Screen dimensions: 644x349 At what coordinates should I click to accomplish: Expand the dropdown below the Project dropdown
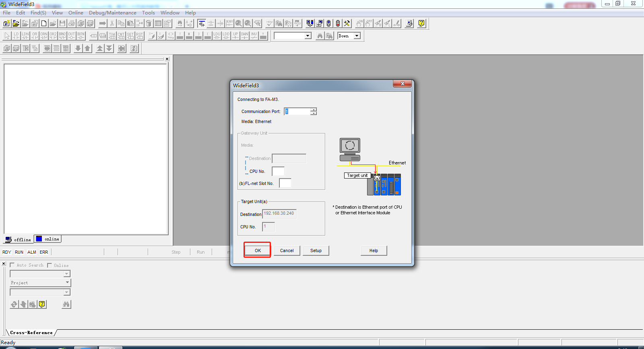67,292
